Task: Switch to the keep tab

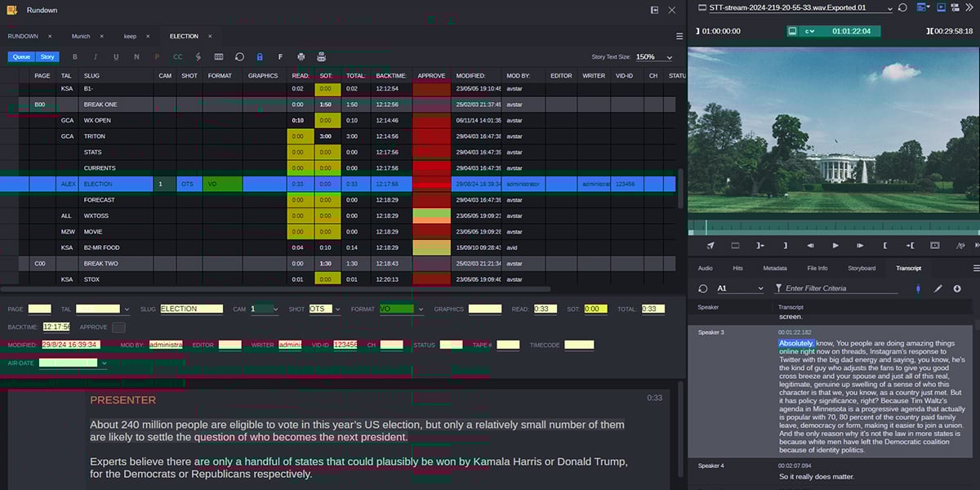Action: [130, 36]
